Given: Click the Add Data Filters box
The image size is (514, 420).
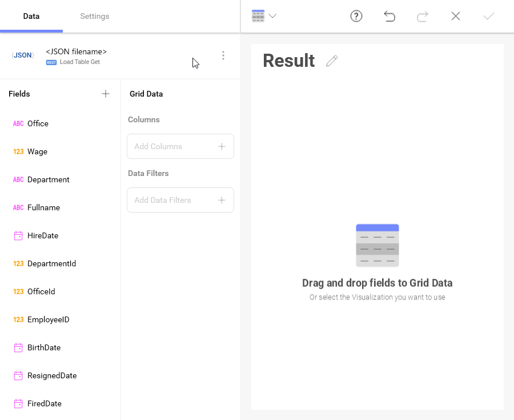Looking at the screenshot, I should [171, 200].
